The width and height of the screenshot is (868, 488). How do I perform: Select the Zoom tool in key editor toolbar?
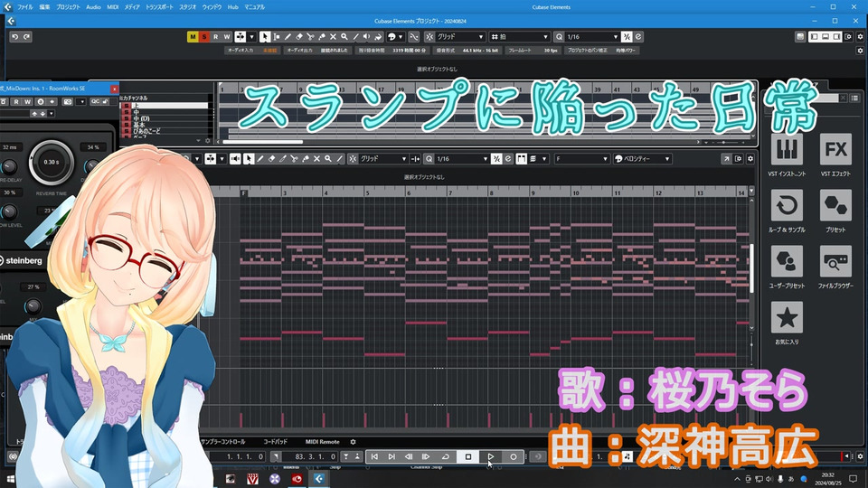(328, 159)
